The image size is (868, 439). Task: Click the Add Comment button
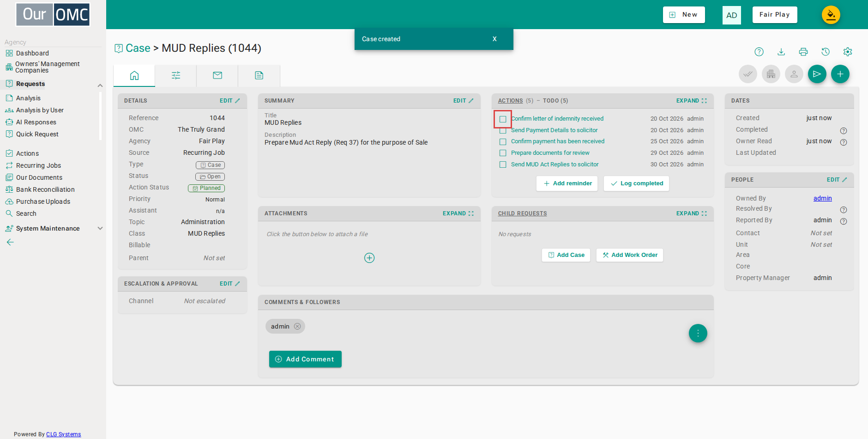[x=305, y=359]
